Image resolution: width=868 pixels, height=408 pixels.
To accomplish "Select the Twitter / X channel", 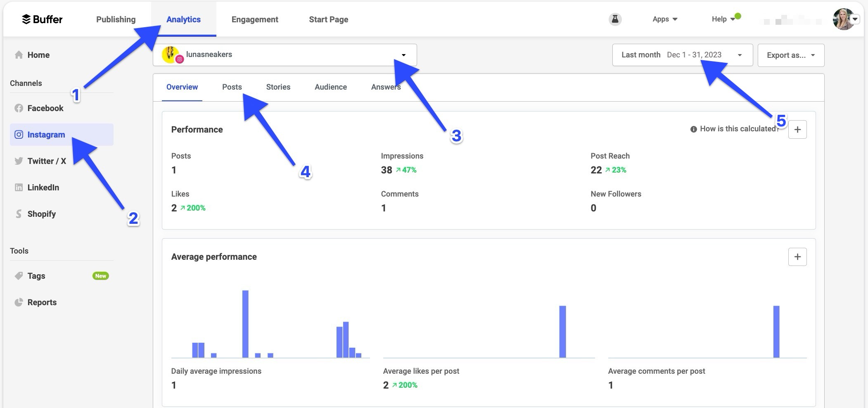I will [x=46, y=161].
